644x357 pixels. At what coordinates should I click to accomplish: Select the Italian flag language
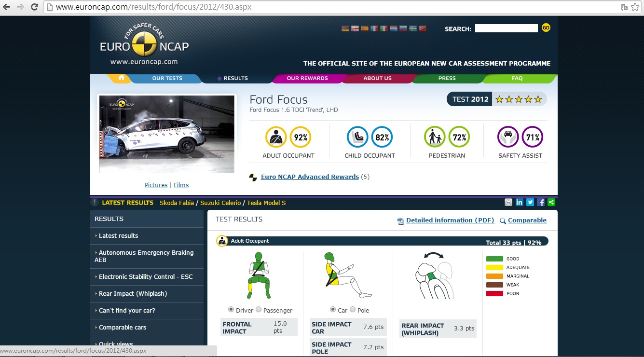point(384,28)
